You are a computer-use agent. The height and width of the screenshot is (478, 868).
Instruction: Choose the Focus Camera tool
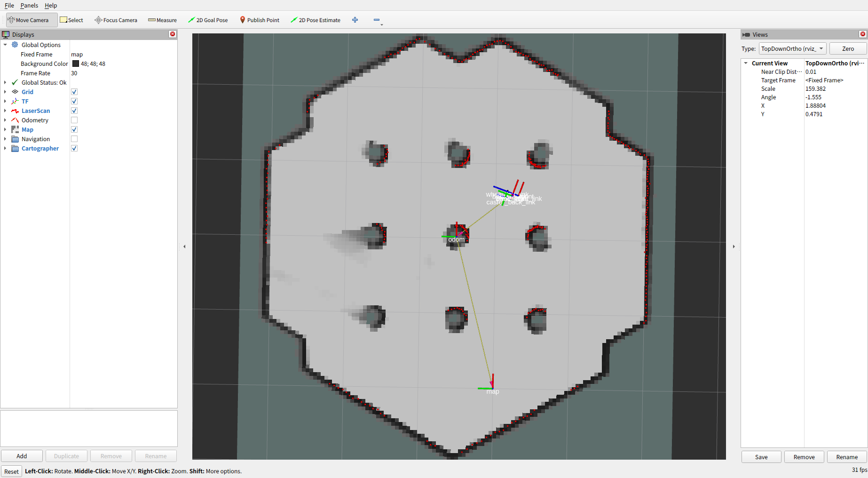[116, 20]
